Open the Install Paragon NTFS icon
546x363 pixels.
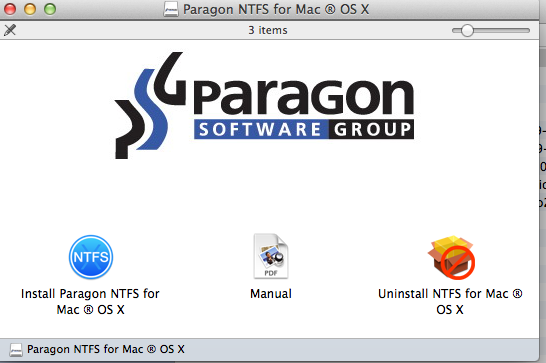pos(91,257)
